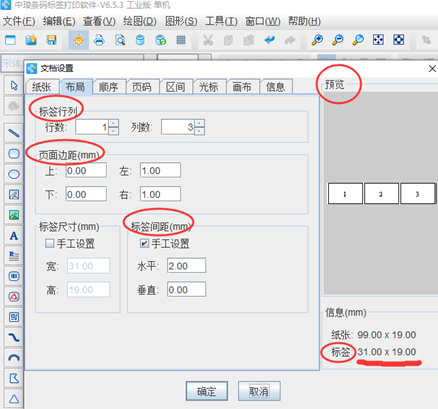Click the horizontal spacing 水平 field
The image size is (438, 409).
click(x=186, y=266)
